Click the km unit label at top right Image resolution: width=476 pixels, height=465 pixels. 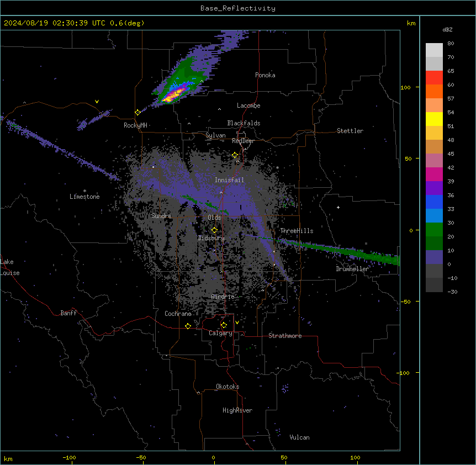pos(411,23)
